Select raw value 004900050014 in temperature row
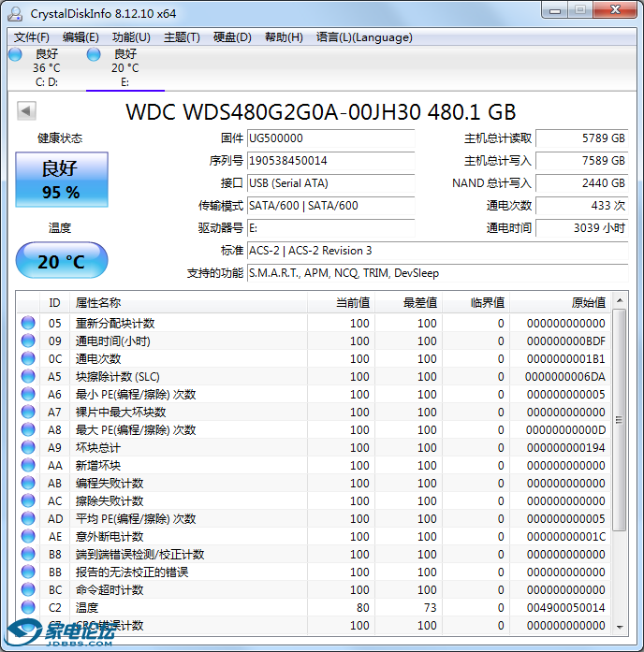 tap(565, 608)
